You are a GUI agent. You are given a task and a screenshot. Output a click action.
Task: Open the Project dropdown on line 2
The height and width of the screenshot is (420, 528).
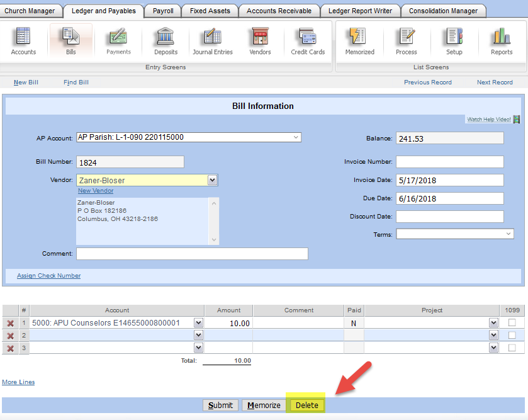click(493, 335)
